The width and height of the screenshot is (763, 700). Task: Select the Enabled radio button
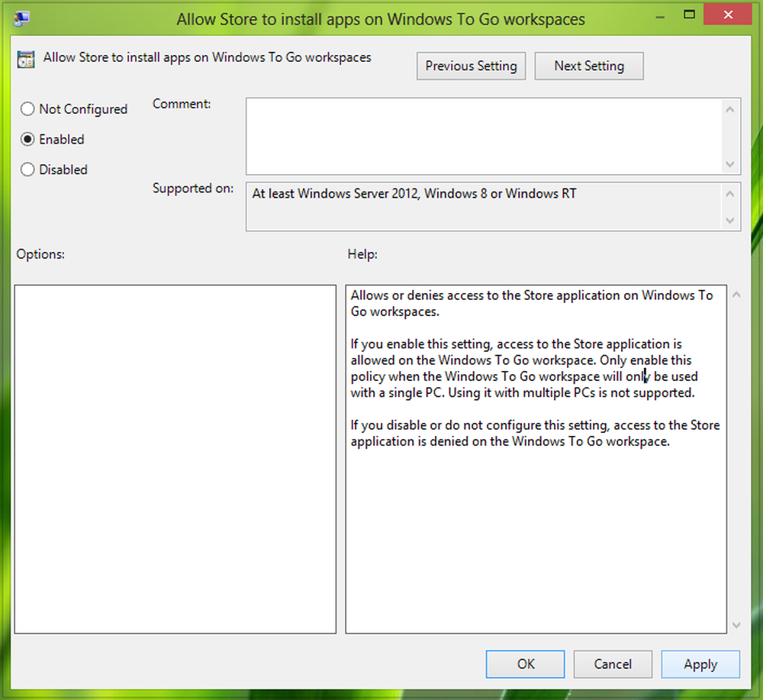[27, 139]
